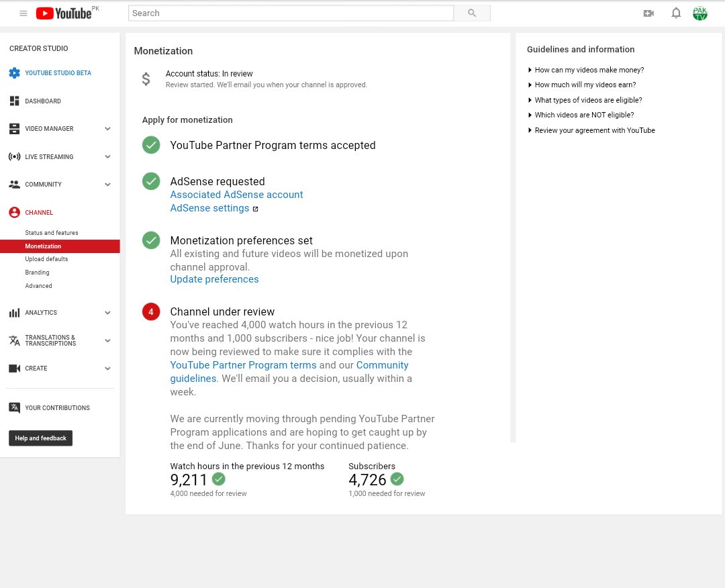Click the 'Creator Studio' sidebar heading
The image size is (725, 588).
coord(39,48)
